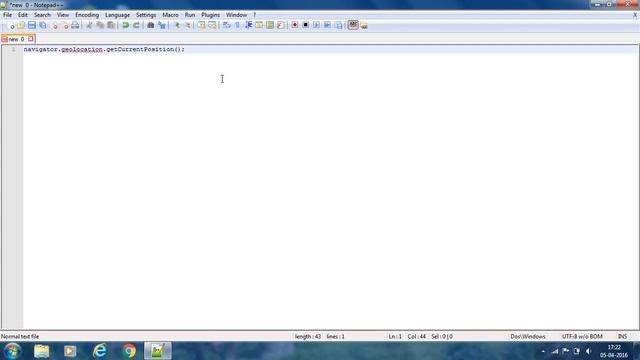Toggle the Function List panel icon
The width and height of the screenshot is (640, 360).
(x=280, y=25)
